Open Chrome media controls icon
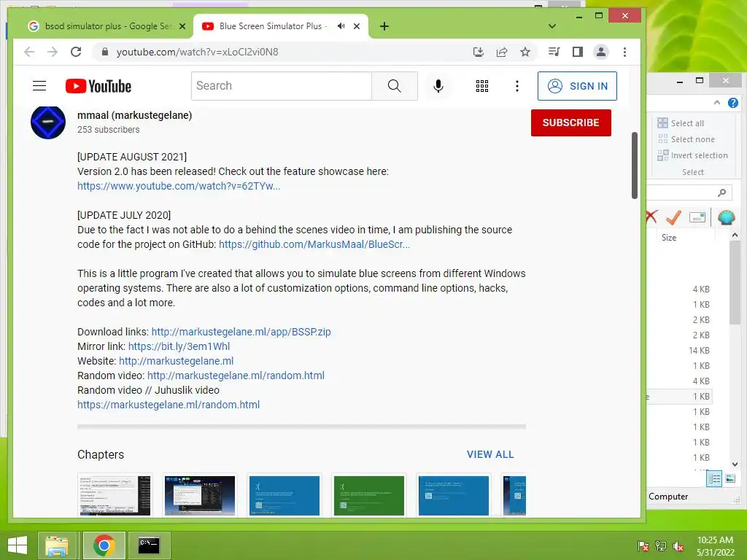The image size is (747, 560). coord(554,52)
